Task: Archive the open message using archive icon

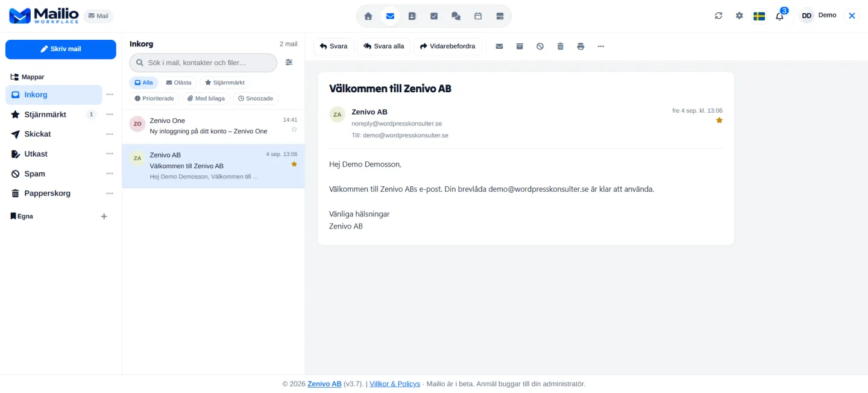Action: tap(520, 46)
